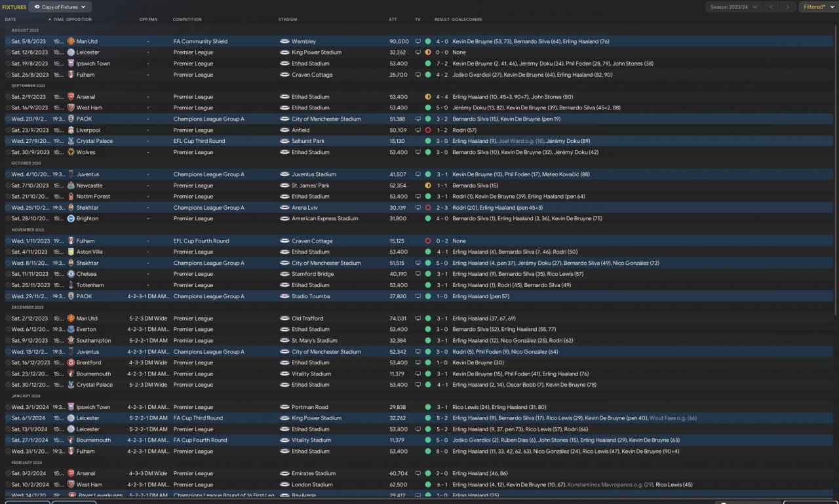Image resolution: width=839 pixels, height=504 pixels.
Task: Click the 90,000 attendance figure
Action: click(399, 41)
